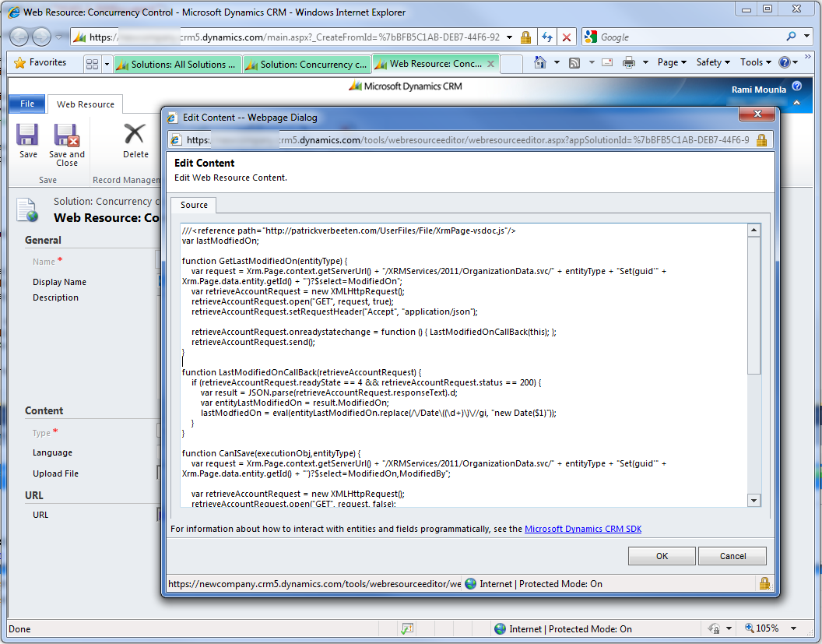Click the IE Help question mark icon
The height and width of the screenshot is (644, 822).
tap(785, 62)
